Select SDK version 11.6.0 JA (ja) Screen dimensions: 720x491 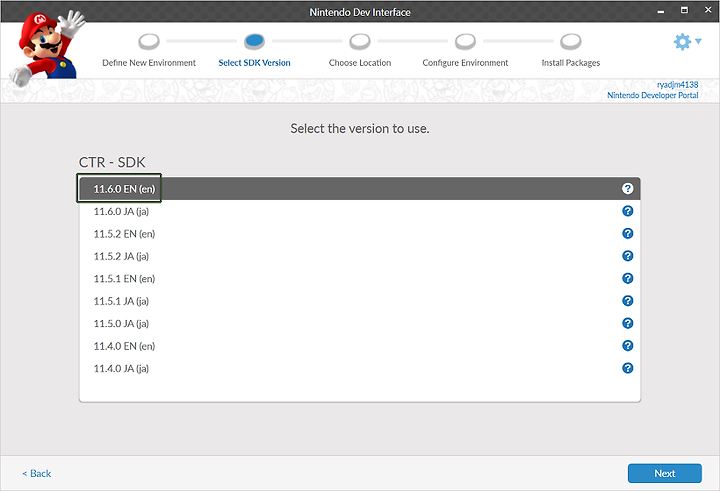tap(360, 211)
